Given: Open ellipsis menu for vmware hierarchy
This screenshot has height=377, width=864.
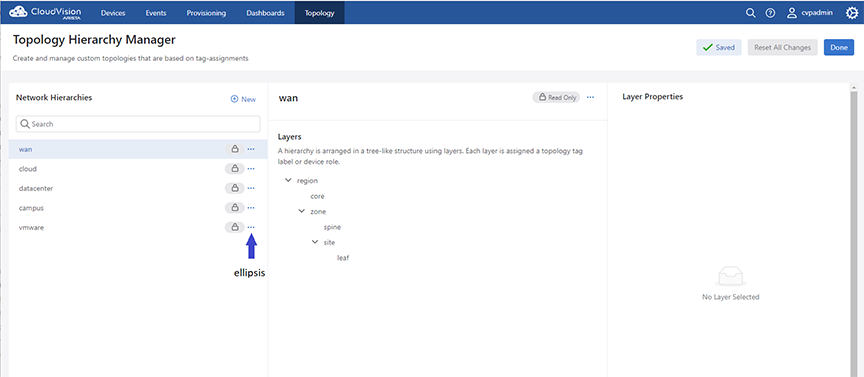Looking at the screenshot, I should click(x=251, y=227).
